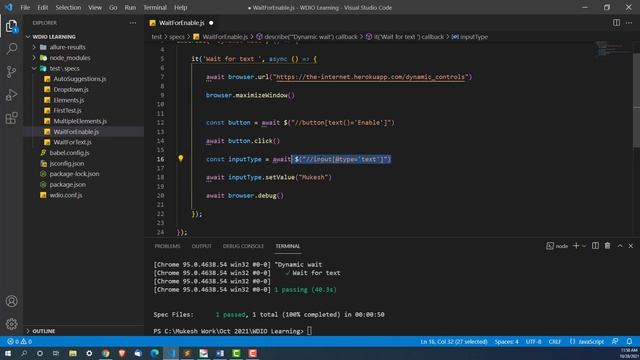The image size is (640, 360).
Task: Open AutoSuggestions.js in the explorer
Action: point(80,79)
